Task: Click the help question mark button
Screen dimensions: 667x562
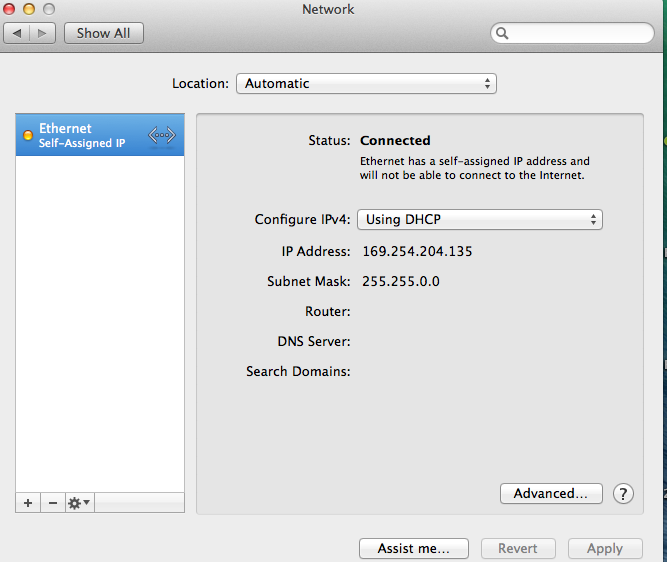Action: 623,493
